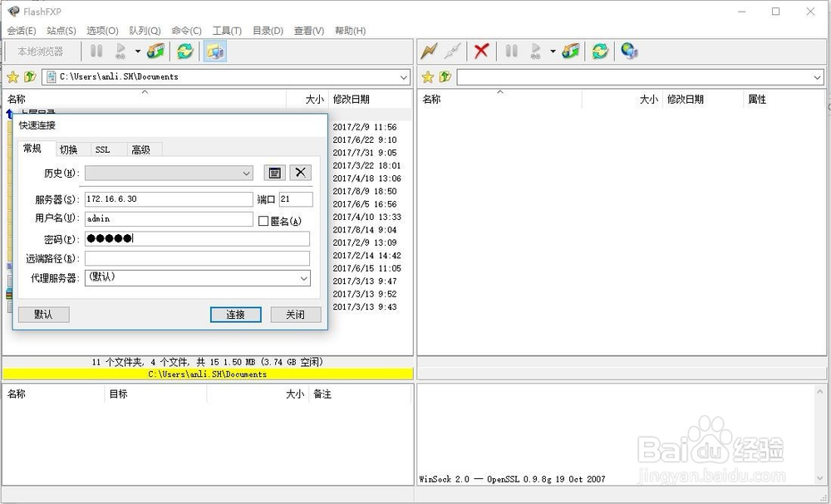Click the remote globe-with-monitor browser icon
831x504 pixels.
(629, 51)
